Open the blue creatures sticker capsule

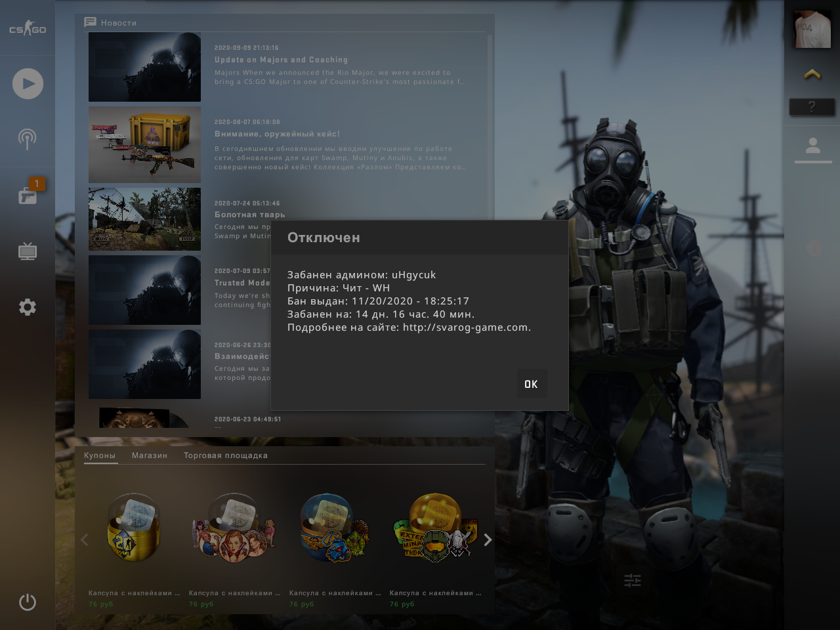[335, 527]
